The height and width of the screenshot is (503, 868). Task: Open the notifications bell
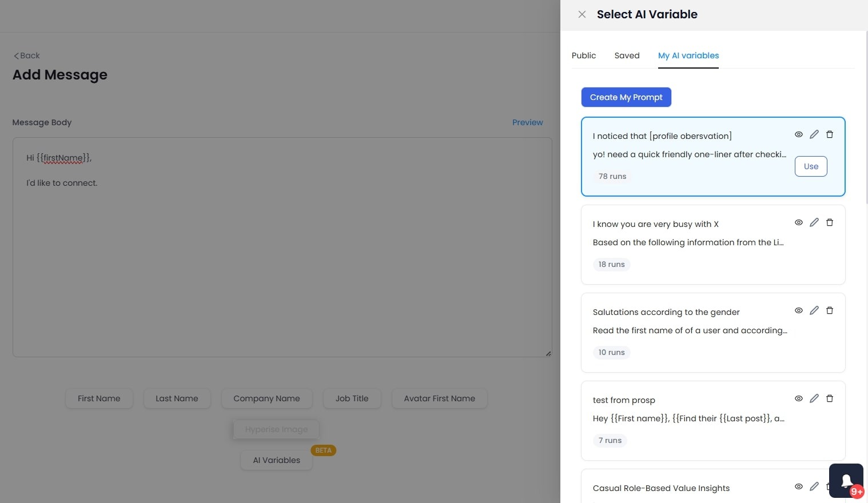tap(846, 480)
